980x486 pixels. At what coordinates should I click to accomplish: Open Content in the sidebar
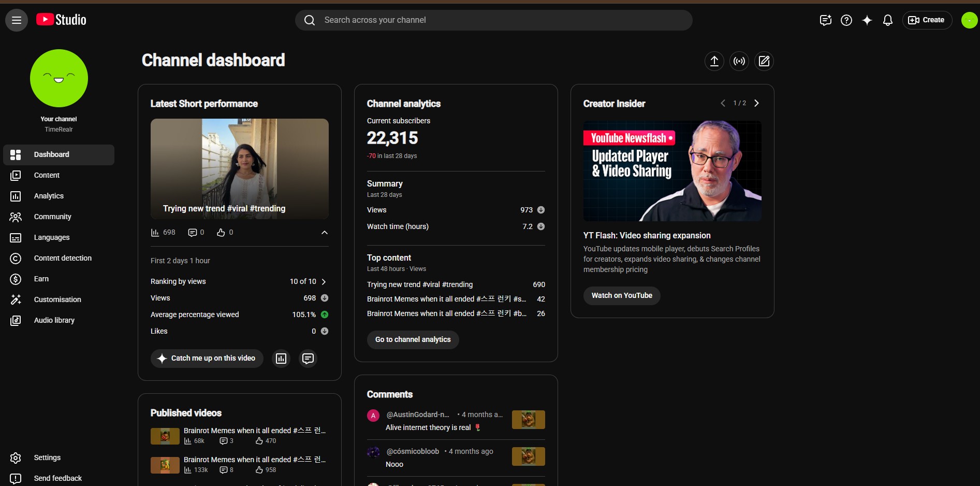click(58, 176)
